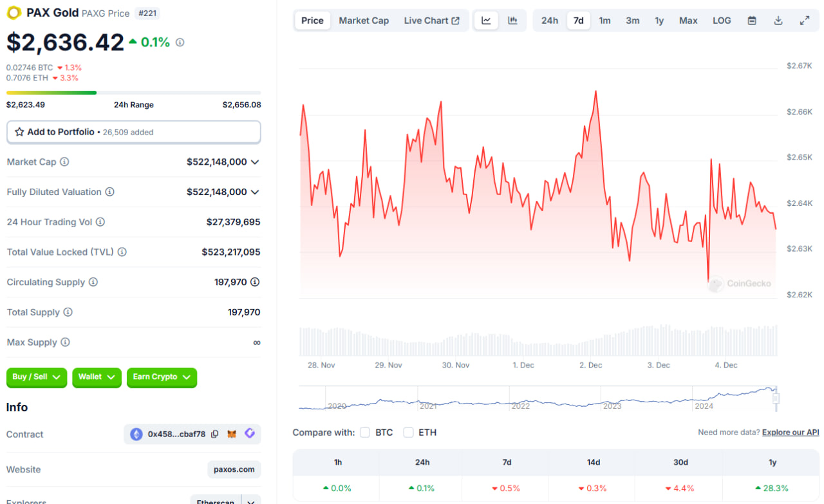Open Live Chart tab
The width and height of the screenshot is (824, 504).
431,21
